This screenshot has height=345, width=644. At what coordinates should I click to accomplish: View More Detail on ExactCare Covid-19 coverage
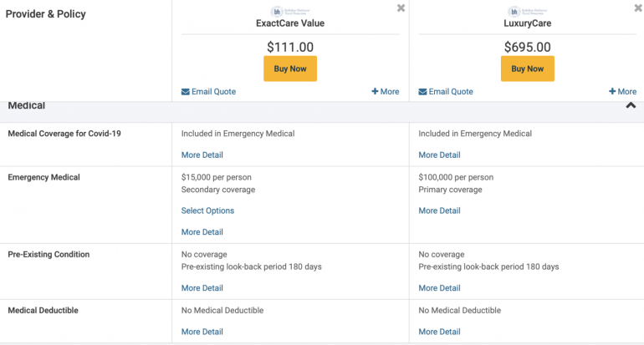202,155
